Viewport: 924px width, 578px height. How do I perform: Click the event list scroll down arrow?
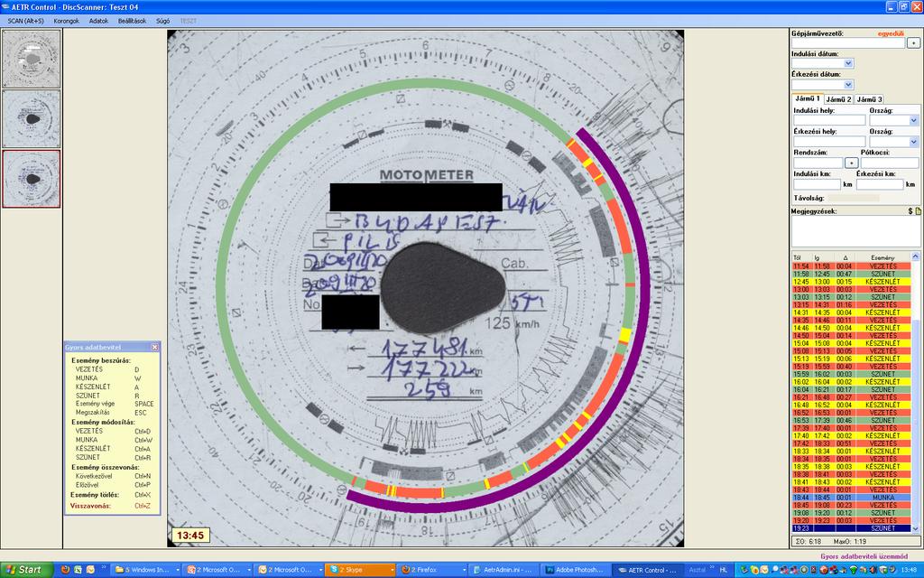point(915,528)
